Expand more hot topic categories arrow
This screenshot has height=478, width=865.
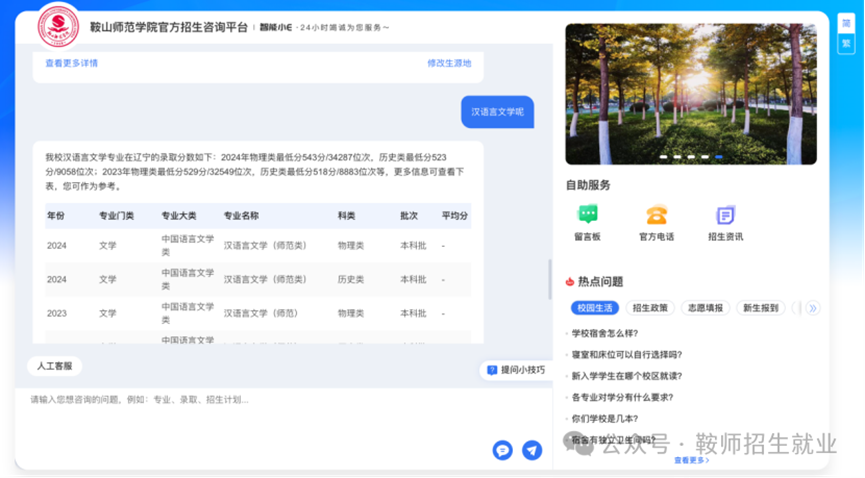point(812,308)
